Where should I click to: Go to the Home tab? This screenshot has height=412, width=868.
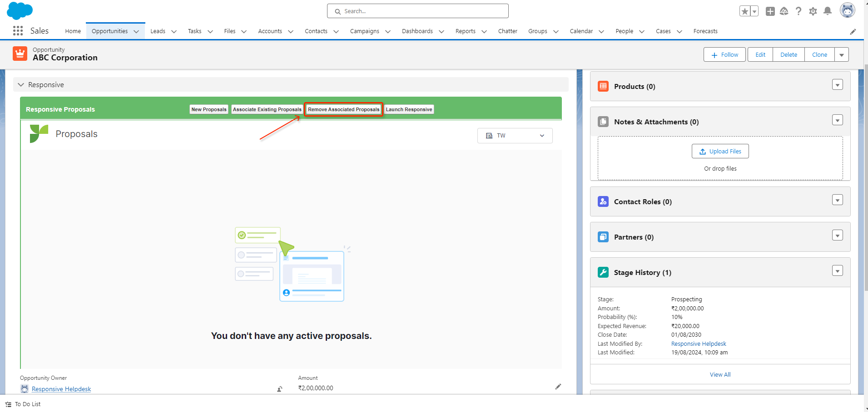[73, 31]
